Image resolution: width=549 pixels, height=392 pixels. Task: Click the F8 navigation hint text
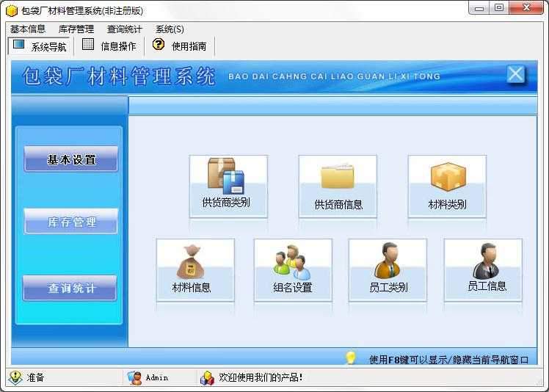point(449,360)
